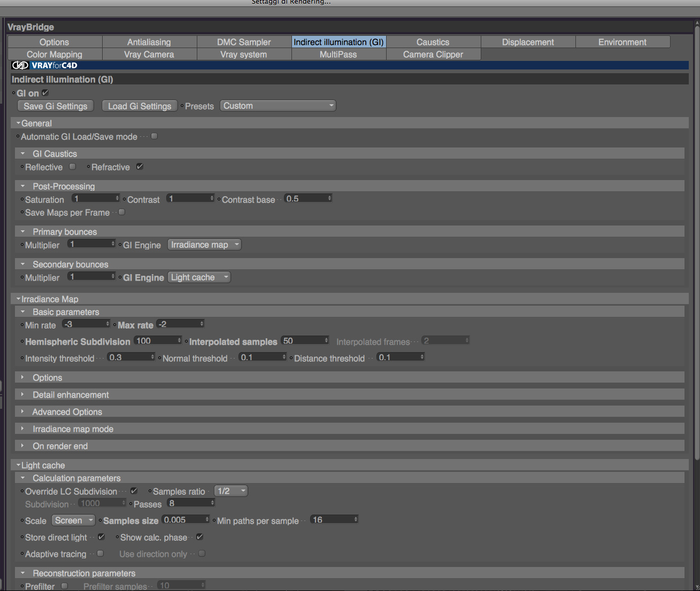Collapse the Basic parameters section

pos(22,312)
